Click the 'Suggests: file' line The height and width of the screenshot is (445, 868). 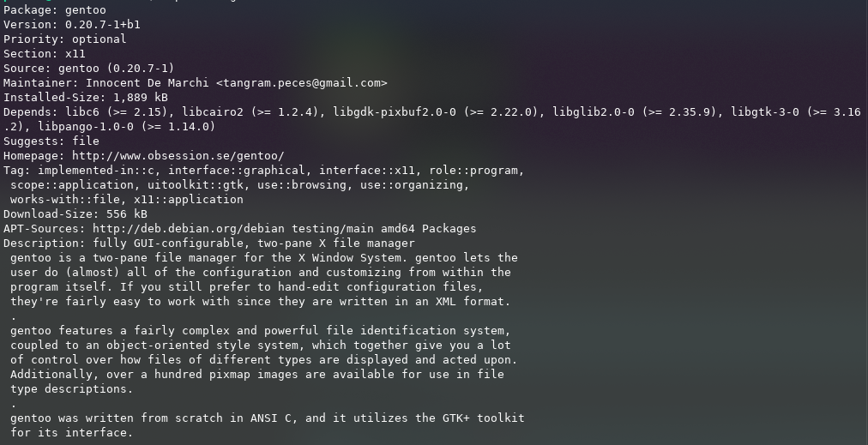pos(51,141)
